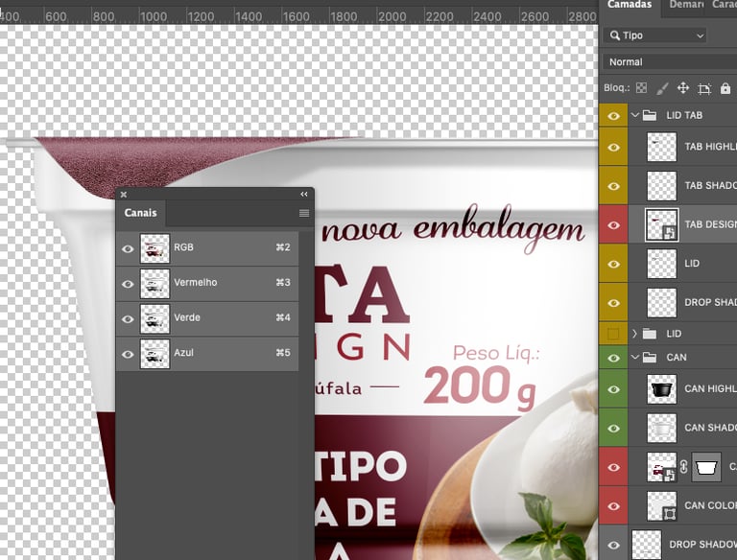
Task: Select the Canais tab
Action: coord(140,213)
